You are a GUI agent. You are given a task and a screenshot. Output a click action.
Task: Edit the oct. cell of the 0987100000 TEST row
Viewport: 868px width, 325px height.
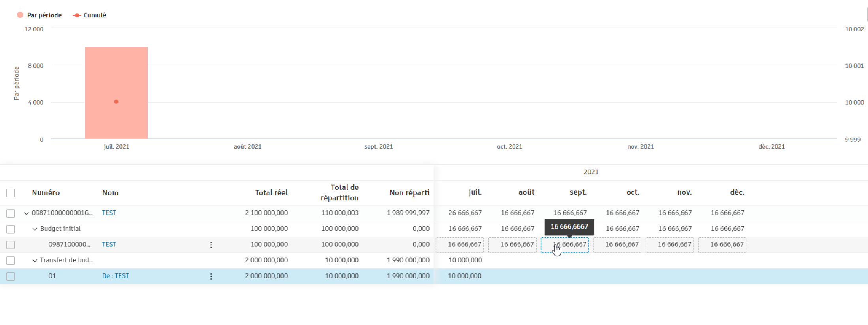617,245
